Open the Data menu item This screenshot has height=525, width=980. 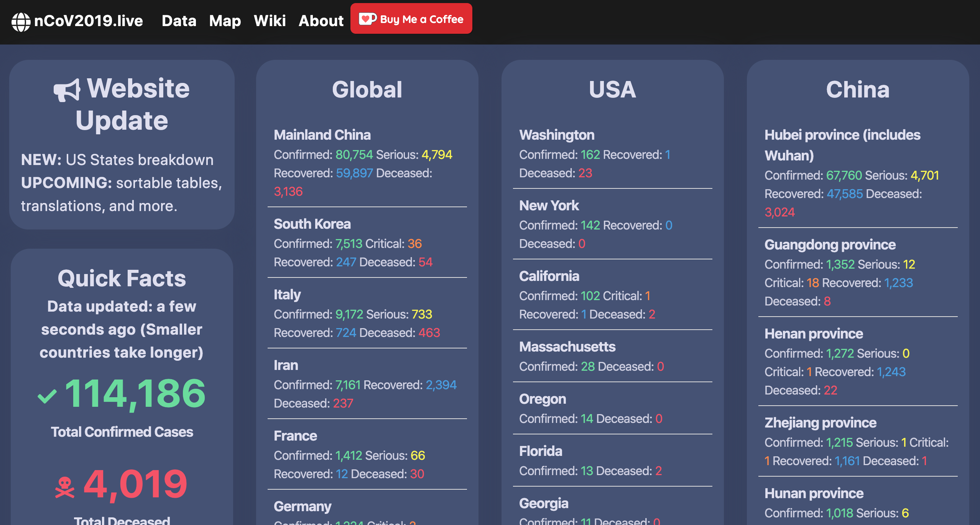click(x=179, y=21)
